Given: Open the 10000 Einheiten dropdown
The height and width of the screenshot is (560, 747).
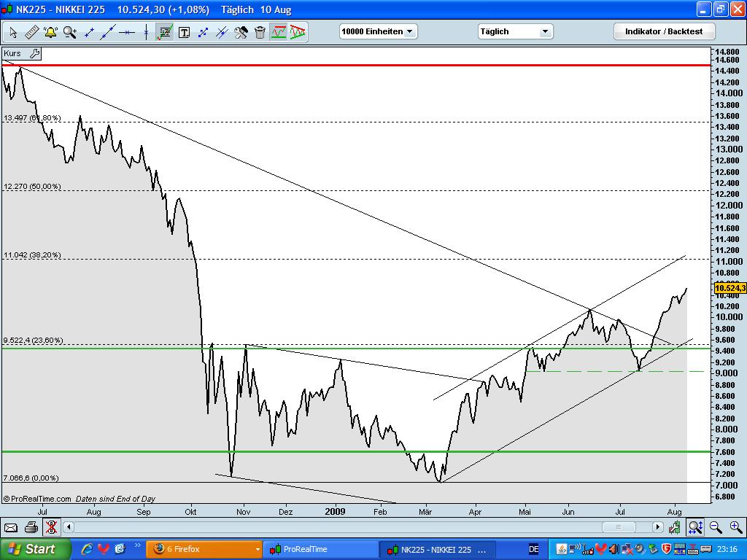Looking at the screenshot, I should click(379, 31).
